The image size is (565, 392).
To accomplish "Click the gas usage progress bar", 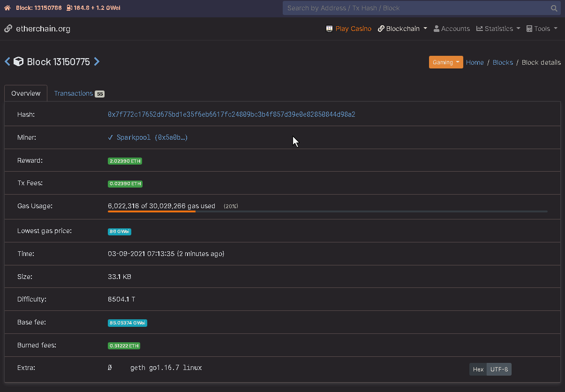I will coord(328,211).
